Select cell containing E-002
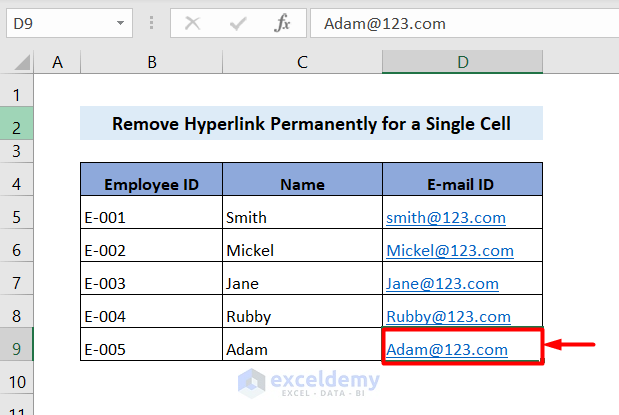The width and height of the screenshot is (619, 415). pos(152,245)
